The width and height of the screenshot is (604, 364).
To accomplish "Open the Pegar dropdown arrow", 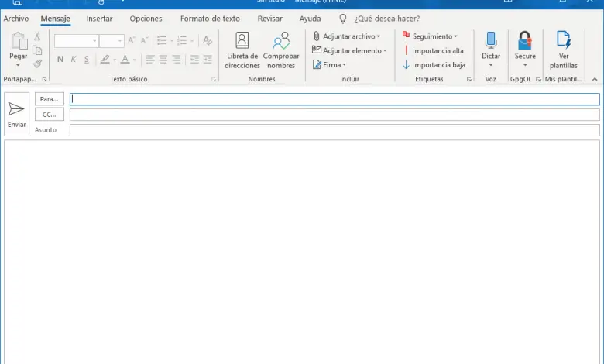I will (18, 65).
